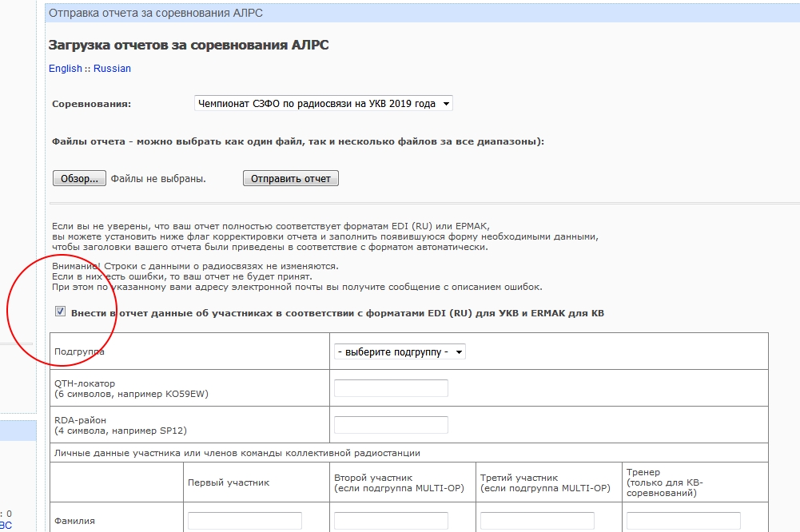This screenshot has height=532, width=800.
Task: Click the 'Первый участник' column header
Action: tap(229, 482)
